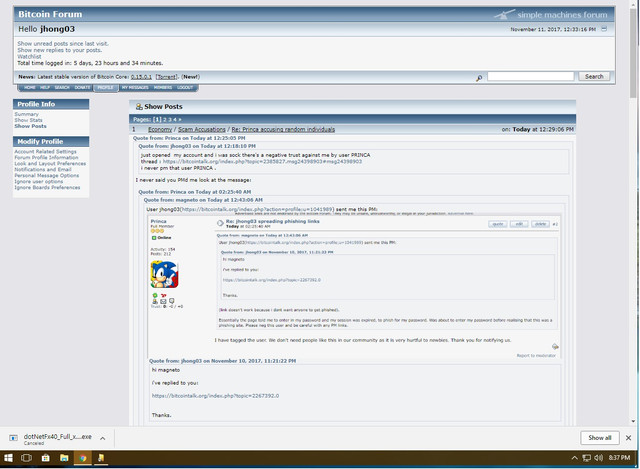Image resolution: width=640 pixels, height=469 pixels.
Task: Collapse the header with the minus icon by the date
Action: (x=604, y=29)
